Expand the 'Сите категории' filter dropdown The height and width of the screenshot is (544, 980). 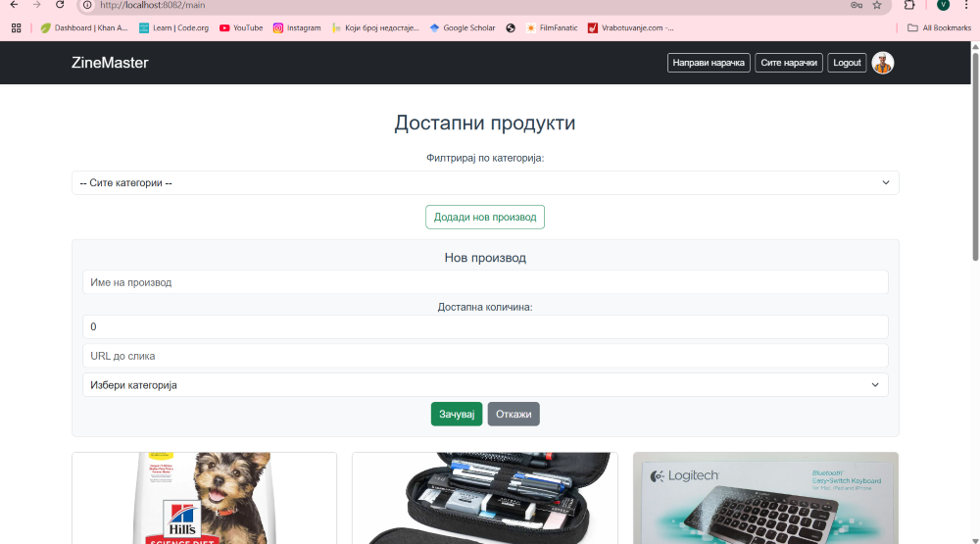(485, 182)
